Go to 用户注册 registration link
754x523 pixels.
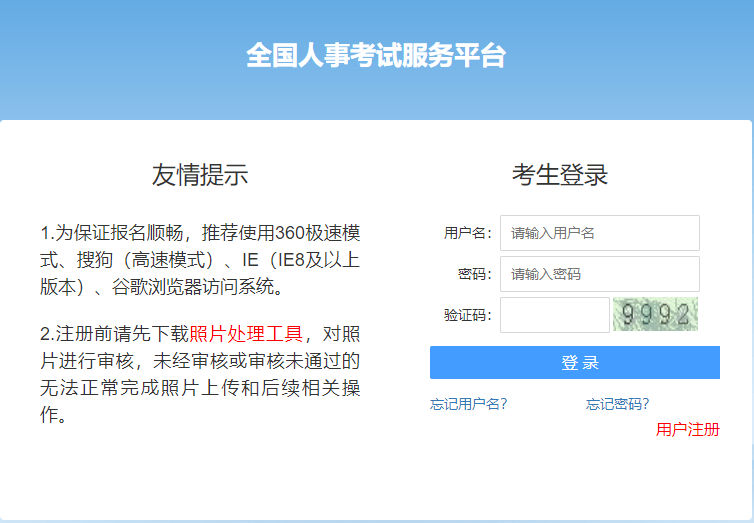(x=687, y=430)
